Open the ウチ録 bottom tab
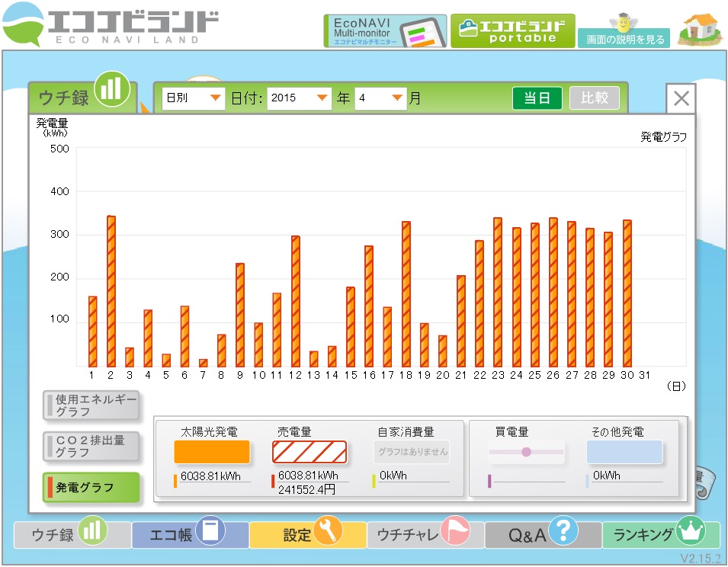 [72, 534]
